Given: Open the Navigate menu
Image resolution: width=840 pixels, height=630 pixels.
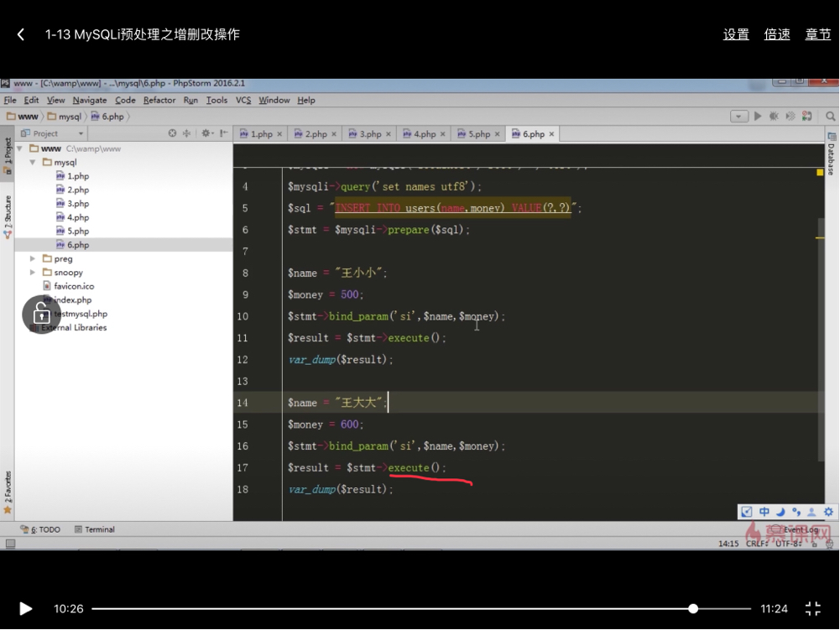Looking at the screenshot, I should [x=90, y=100].
